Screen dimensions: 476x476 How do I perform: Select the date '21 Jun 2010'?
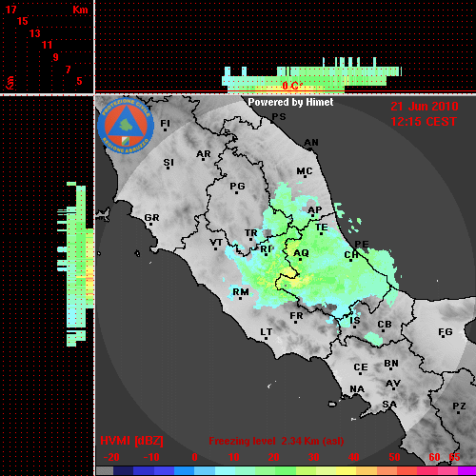425,107
